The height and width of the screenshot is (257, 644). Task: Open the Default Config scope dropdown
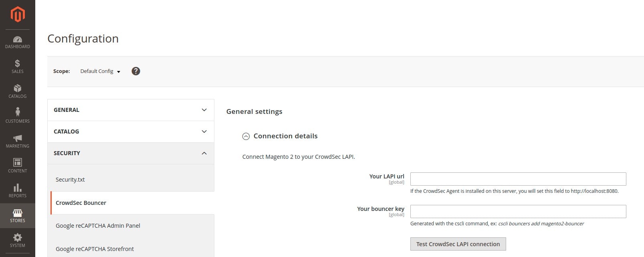(100, 71)
